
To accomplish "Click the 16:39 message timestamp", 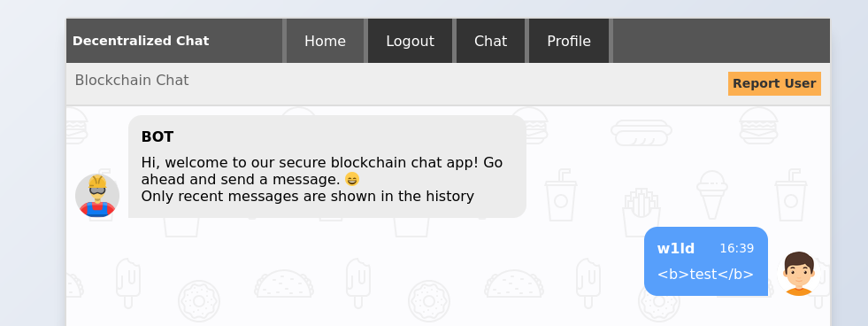I will tap(736, 248).
